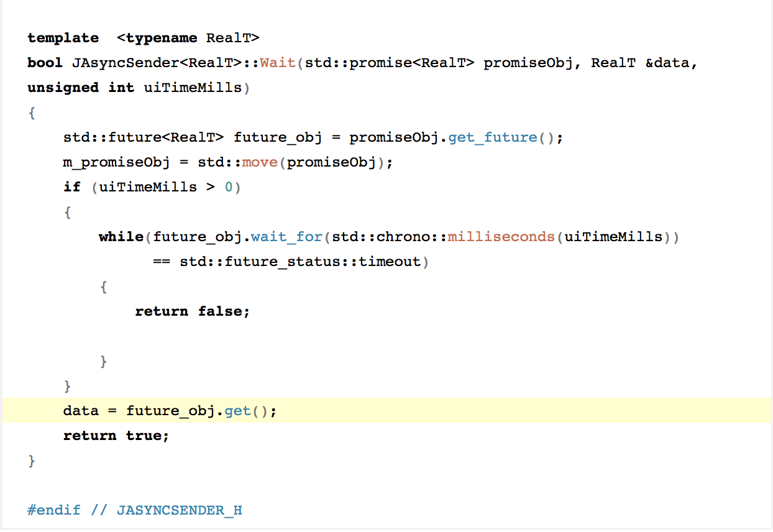Click the '#endif' preprocessor directive

click(54, 510)
